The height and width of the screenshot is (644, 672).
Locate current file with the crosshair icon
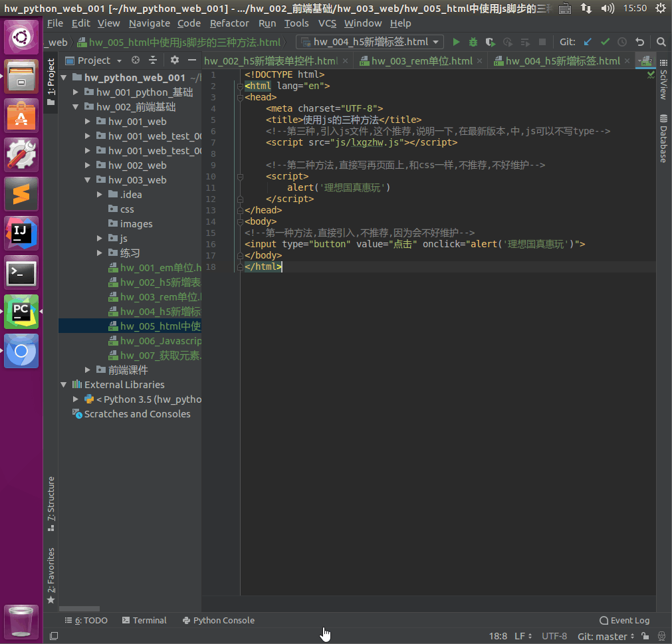(x=136, y=60)
